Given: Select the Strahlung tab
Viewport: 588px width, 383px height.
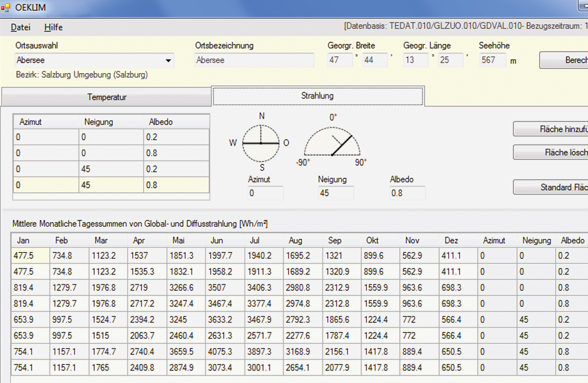Looking at the screenshot, I should coord(317,96).
